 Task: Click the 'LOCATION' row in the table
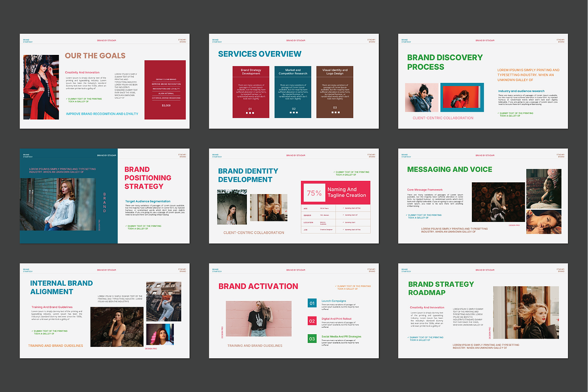(x=336, y=222)
